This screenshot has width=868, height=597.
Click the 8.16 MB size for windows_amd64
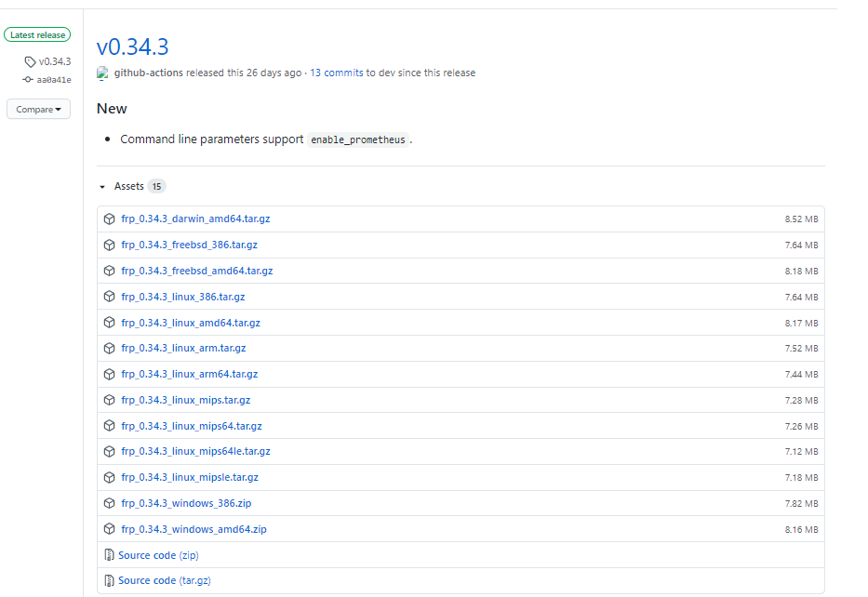pyautogui.click(x=801, y=529)
